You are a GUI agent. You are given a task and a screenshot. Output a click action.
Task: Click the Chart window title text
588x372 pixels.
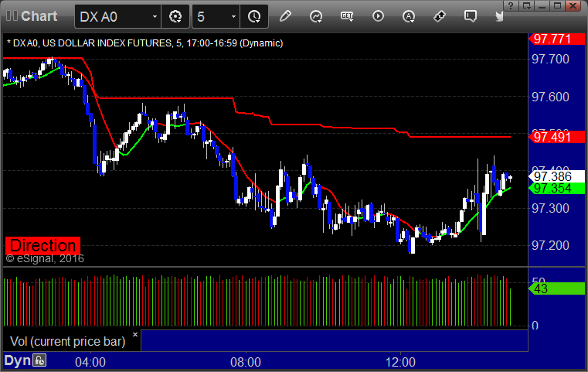(x=39, y=16)
